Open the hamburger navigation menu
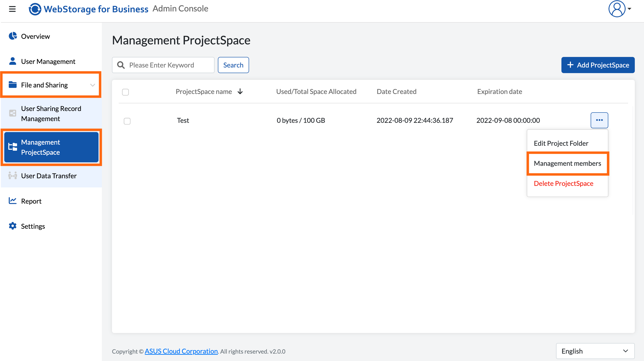The width and height of the screenshot is (644, 361). [x=12, y=9]
